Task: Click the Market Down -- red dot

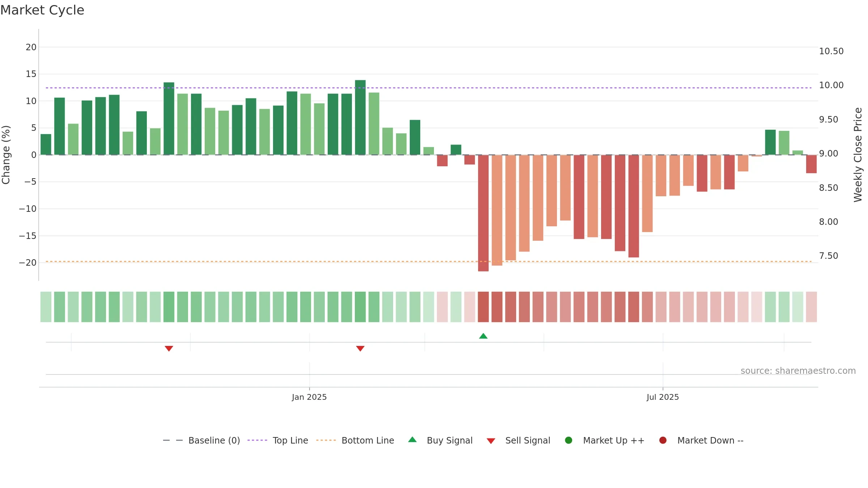Action: pos(663,440)
